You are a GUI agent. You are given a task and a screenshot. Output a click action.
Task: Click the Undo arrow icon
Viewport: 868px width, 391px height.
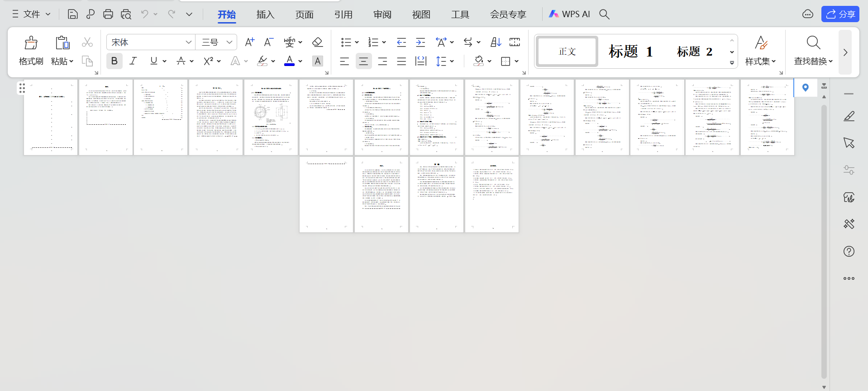point(144,14)
